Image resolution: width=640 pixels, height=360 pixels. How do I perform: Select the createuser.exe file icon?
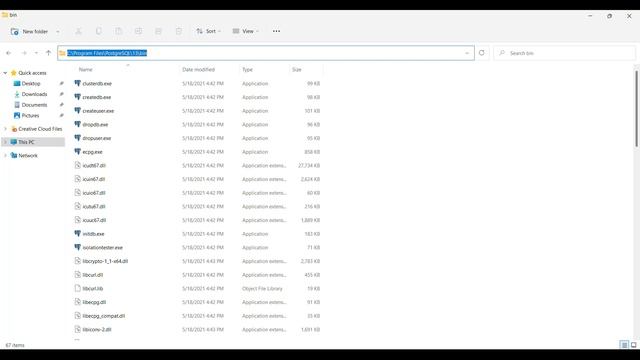(x=78, y=111)
